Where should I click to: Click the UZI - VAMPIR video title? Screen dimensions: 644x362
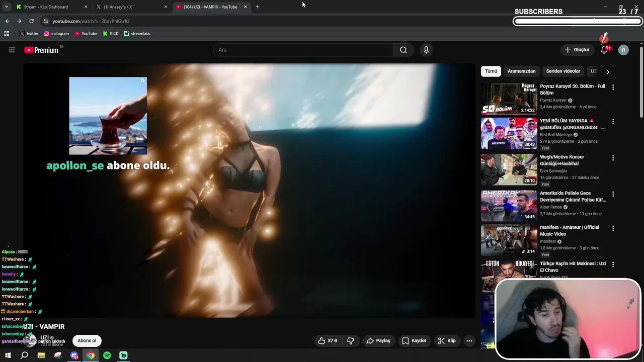click(x=44, y=327)
